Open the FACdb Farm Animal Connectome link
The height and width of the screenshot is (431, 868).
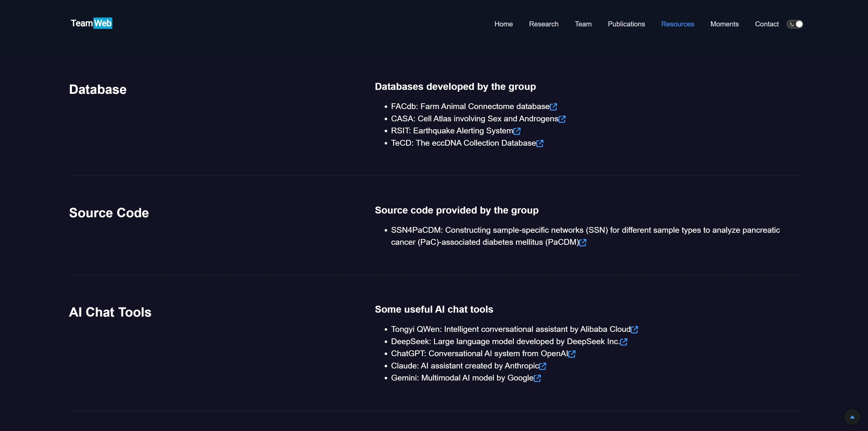pyautogui.click(x=470, y=106)
